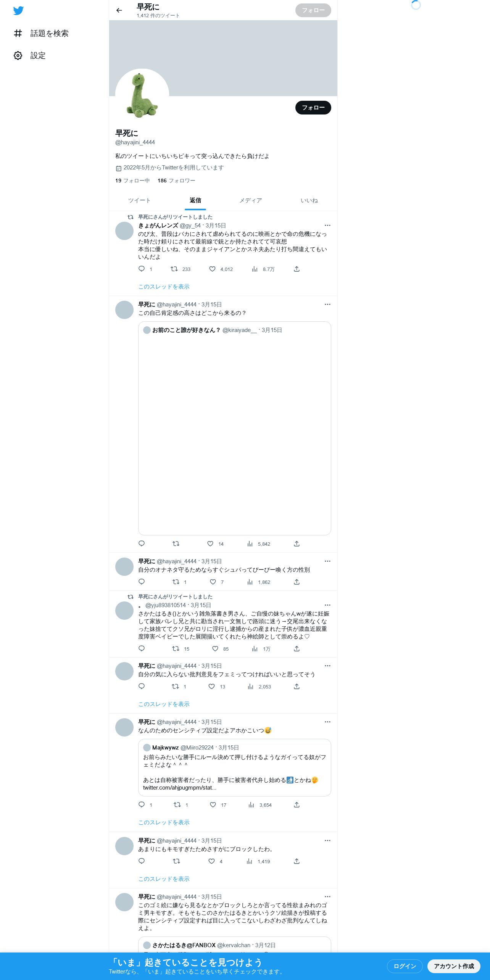The height and width of the screenshot is (980, 490).
Task: Like the tweet with 1,862 views
Action: (x=213, y=582)
